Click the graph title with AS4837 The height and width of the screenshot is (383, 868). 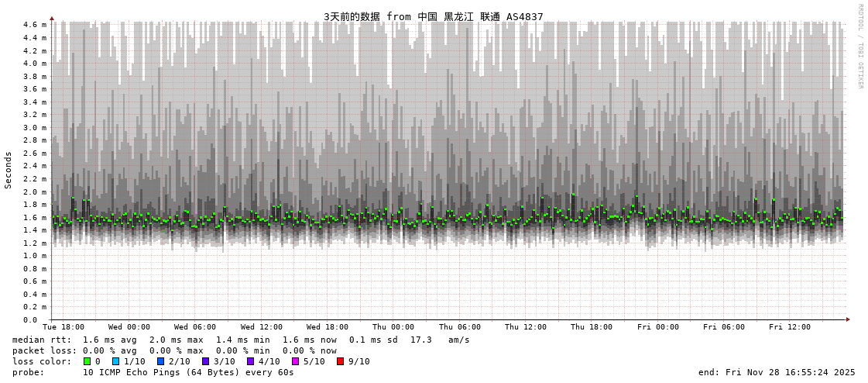pos(433,16)
